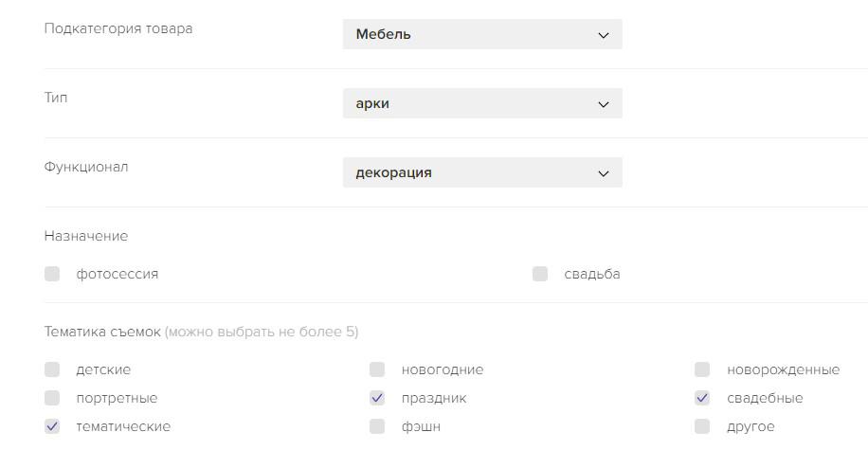Image resolution: width=868 pixels, height=468 pixels.
Task: Open the Функционал dropdown showing декорация
Action: (481, 172)
